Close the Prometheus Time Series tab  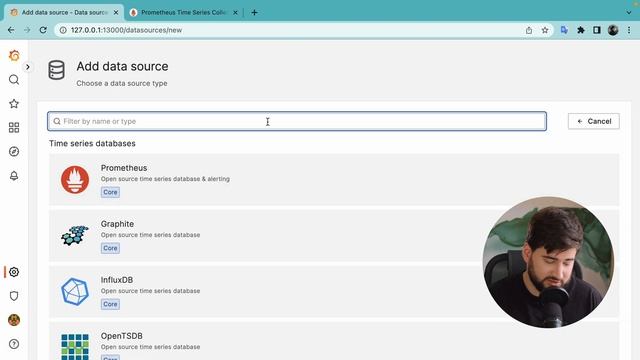coord(236,13)
